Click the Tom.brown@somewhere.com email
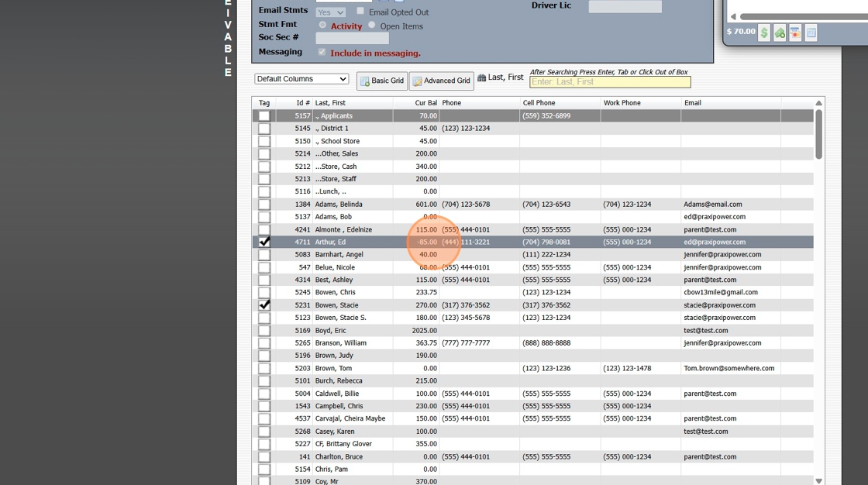The width and height of the screenshot is (868, 485). click(728, 368)
